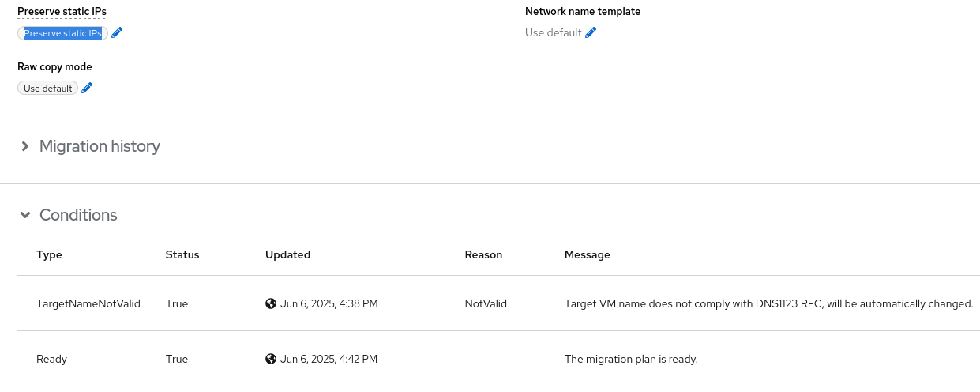This screenshot has width=980, height=392.
Task: Click the globe icon in the Ready row
Action: click(271, 359)
